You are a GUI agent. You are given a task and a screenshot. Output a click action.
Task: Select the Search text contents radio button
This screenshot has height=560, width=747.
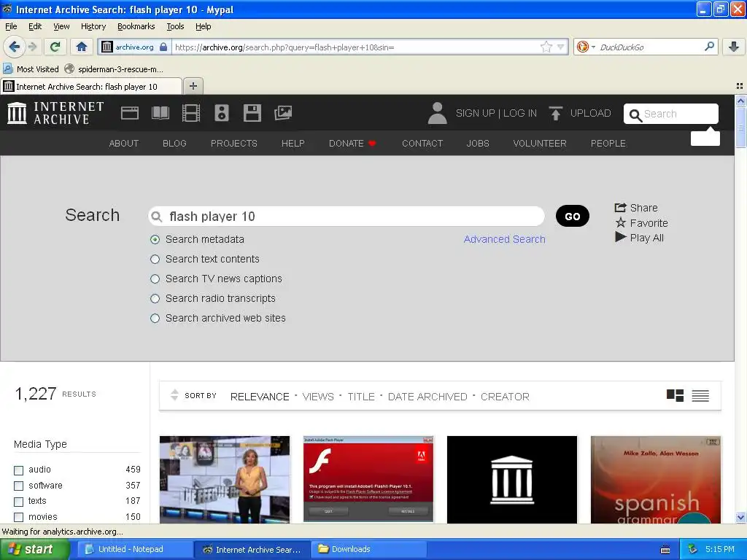click(155, 259)
